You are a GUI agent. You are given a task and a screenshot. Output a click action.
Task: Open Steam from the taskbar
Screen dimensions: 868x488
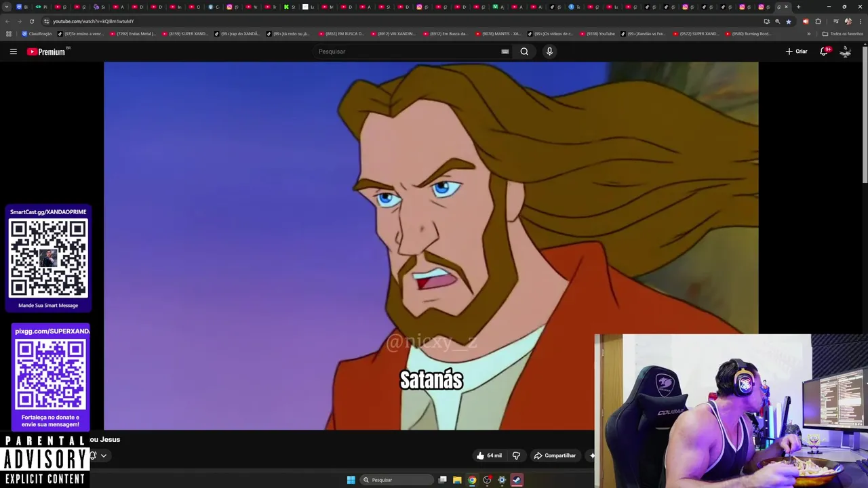tap(517, 480)
